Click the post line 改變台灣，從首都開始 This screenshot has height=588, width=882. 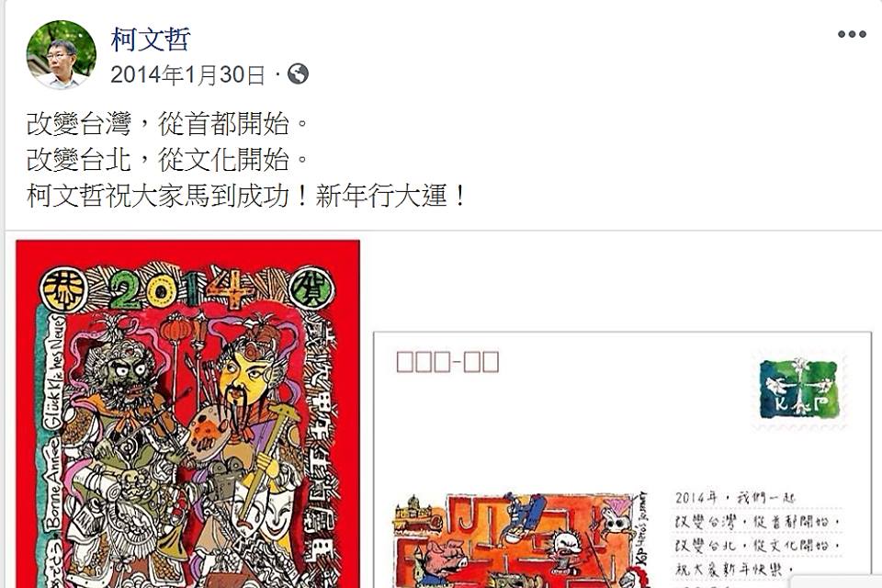click(x=167, y=124)
